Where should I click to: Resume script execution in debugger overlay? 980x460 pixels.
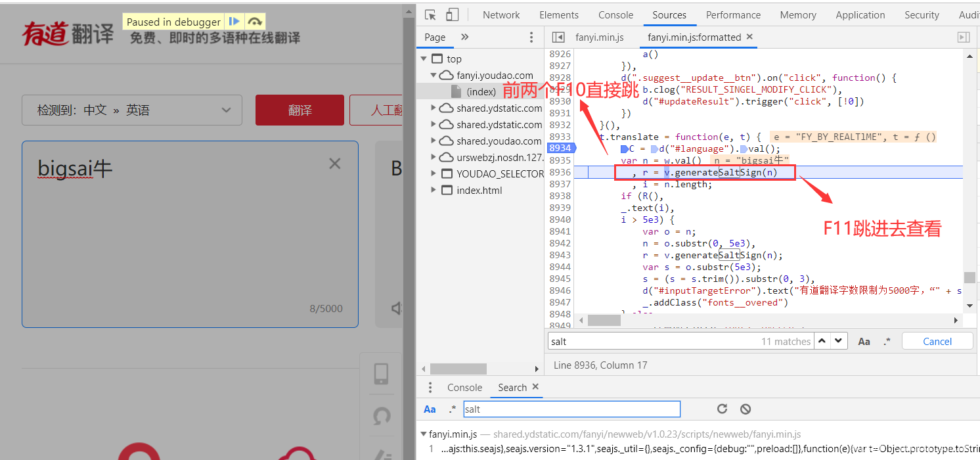(x=234, y=22)
